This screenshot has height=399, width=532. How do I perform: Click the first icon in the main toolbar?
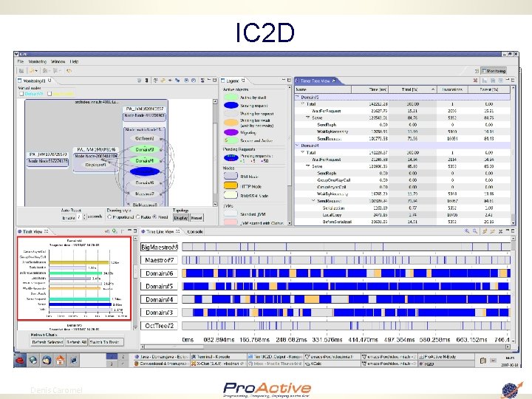[x=21, y=71]
